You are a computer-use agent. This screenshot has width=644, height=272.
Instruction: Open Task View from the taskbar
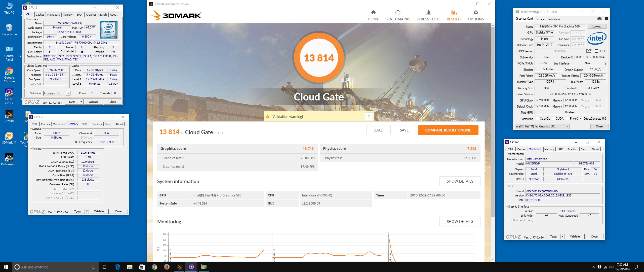[105, 267]
